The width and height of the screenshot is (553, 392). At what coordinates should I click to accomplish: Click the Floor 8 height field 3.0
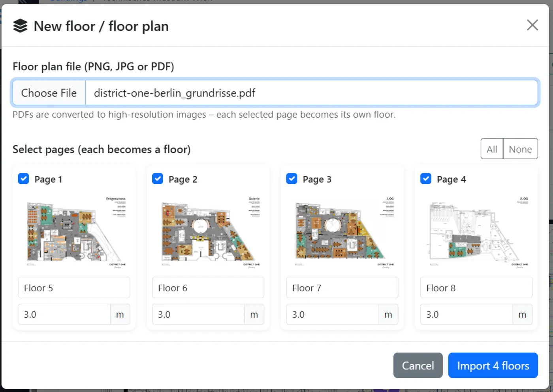click(466, 314)
